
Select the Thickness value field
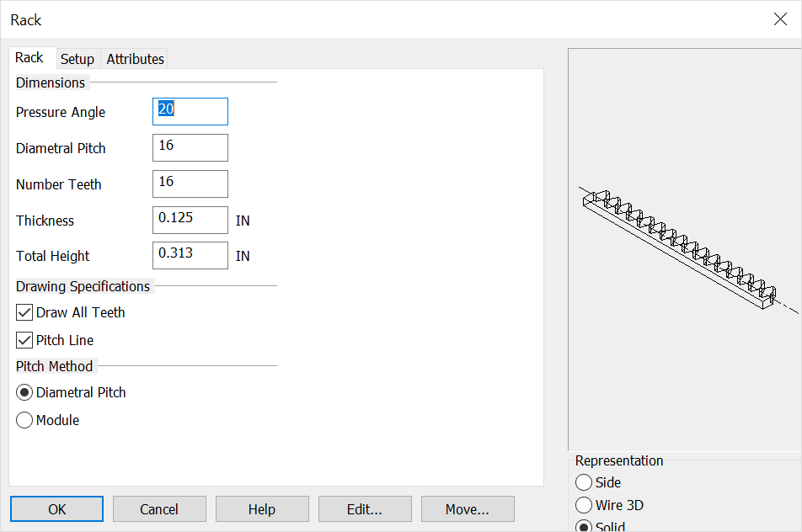click(190, 220)
